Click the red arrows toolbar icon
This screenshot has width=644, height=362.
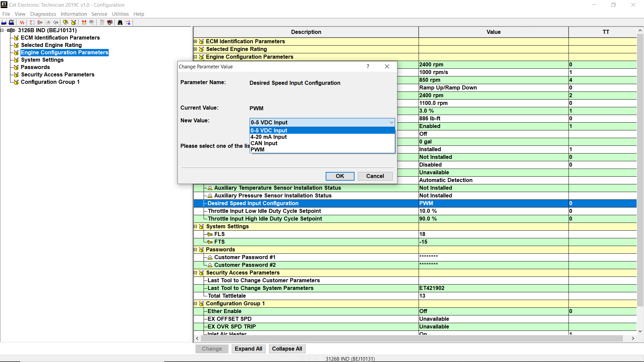[84, 22]
